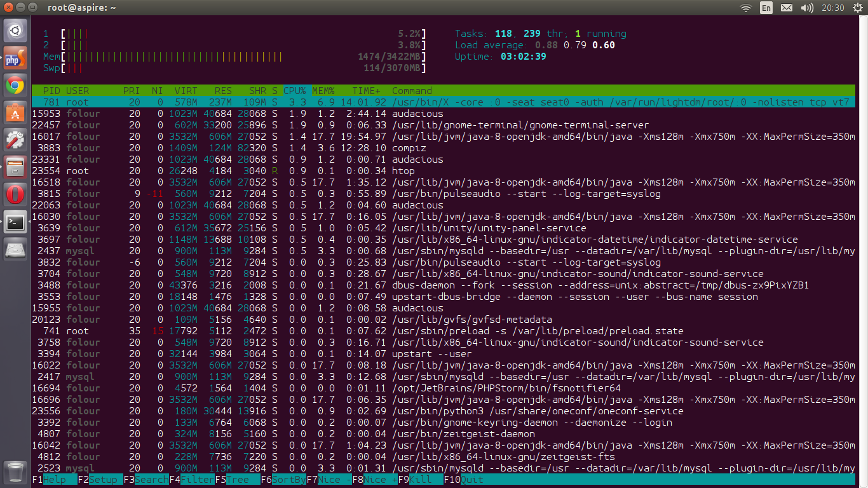Click F10 Quit in htop footer
This screenshot has width=868, height=488.
coord(471,480)
